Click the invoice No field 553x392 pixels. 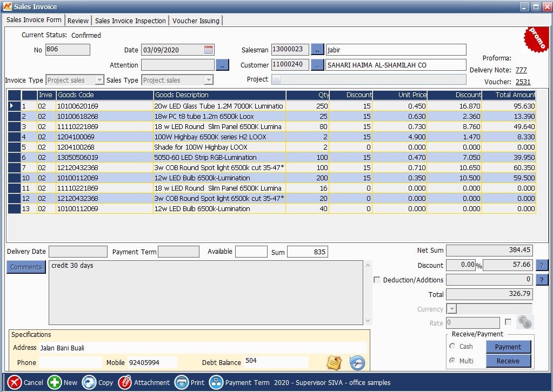(68, 50)
